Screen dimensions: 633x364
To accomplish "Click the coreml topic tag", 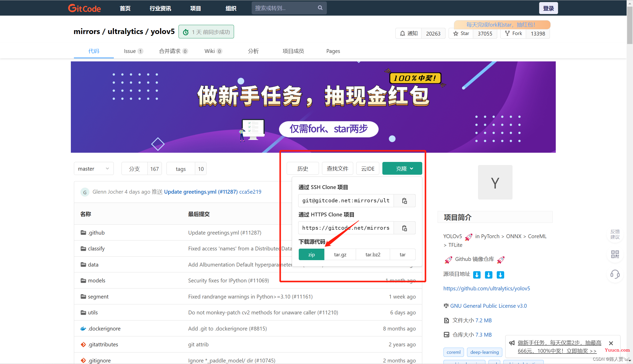I will tap(453, 352).
